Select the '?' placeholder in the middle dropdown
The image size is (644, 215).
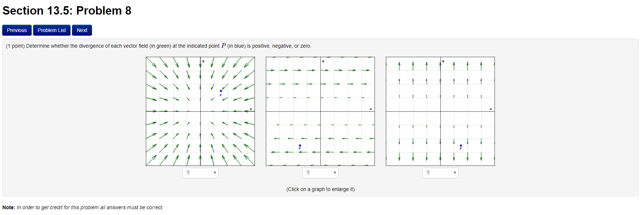point(308,173)
